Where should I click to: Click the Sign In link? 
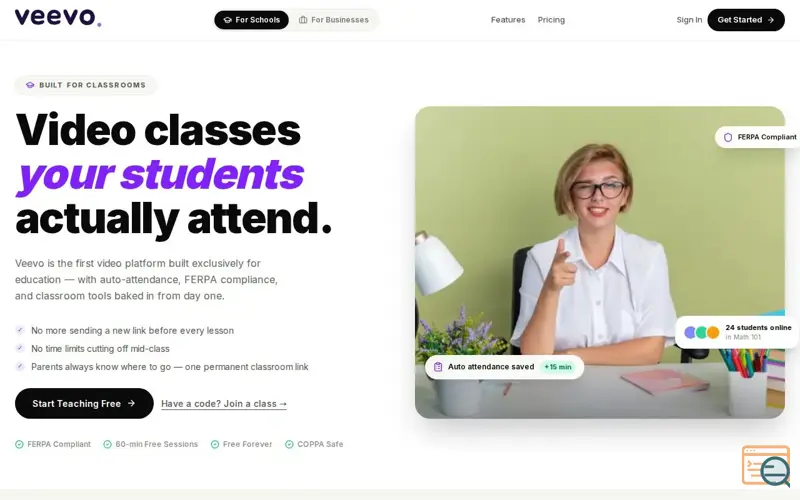689,20
